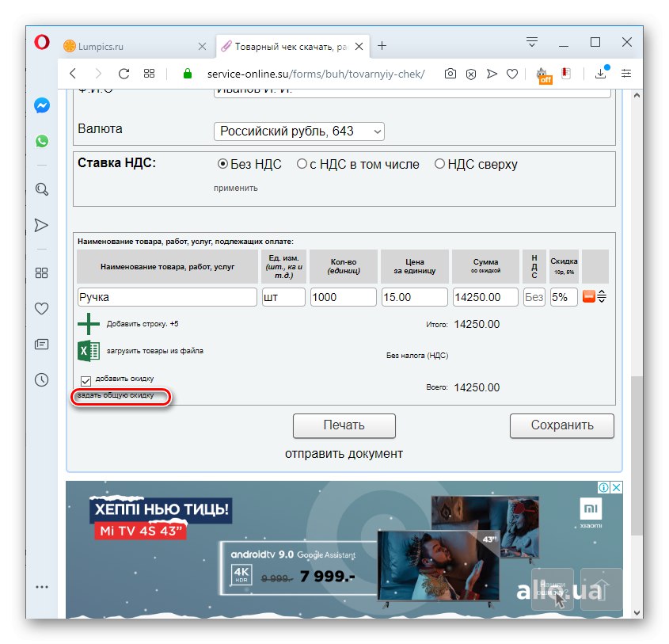Send the page to My Flow
Viewport: 669px width, 644px height.
coord(492,74)
